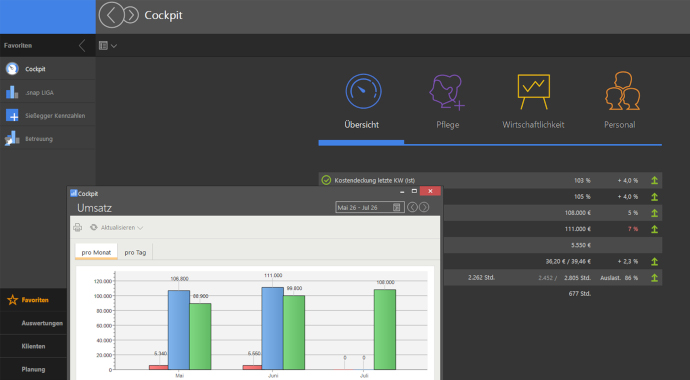Screen dimensions: 690x380
Task: Click the green Mai bar in chart
Action: point(200,336)
